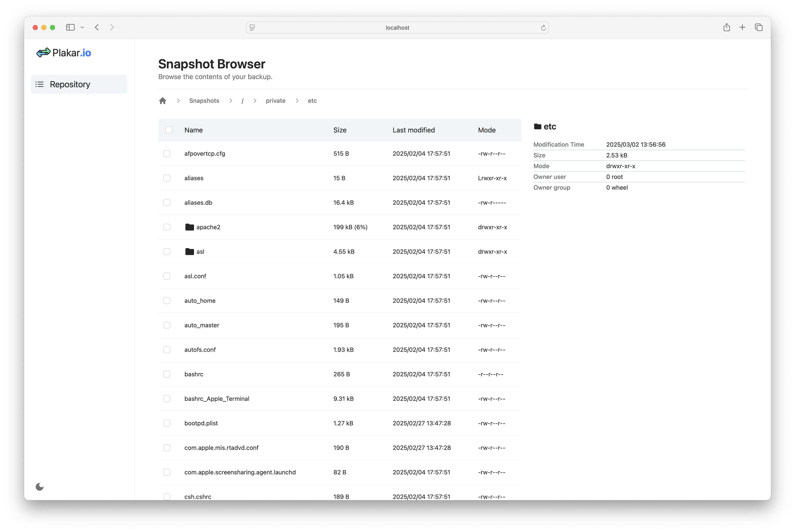795x532 pixels.
Task: Open the apache2 folder icon
Action: coord(189,227)
